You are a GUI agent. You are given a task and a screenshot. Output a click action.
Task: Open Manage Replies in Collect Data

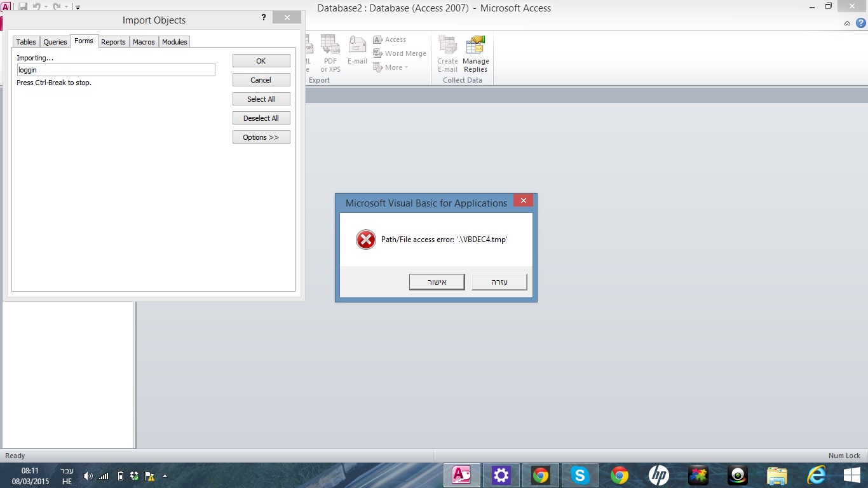(475, 54)
